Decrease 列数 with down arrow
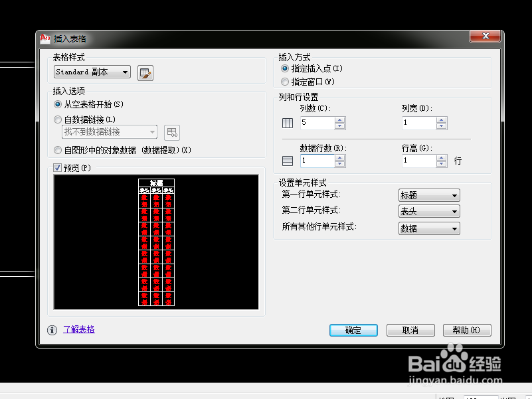The width and height of the screenshot is (532, 399). coord(339,126)
